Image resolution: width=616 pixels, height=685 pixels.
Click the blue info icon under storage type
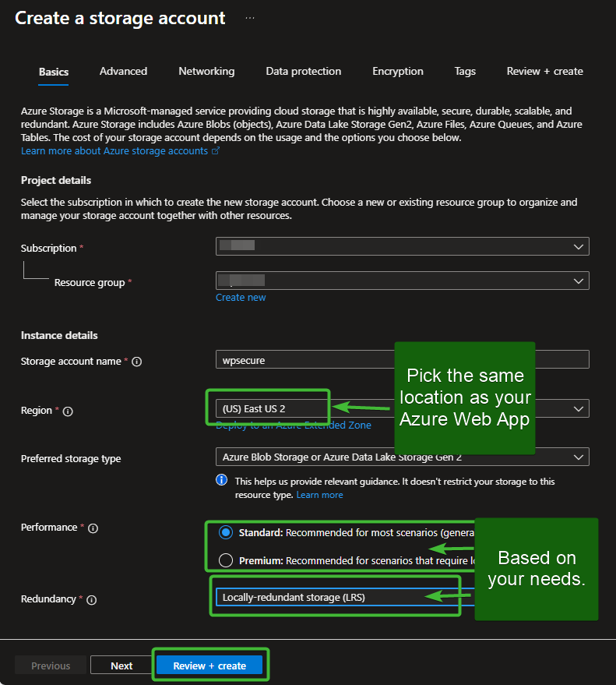point(222,481)
